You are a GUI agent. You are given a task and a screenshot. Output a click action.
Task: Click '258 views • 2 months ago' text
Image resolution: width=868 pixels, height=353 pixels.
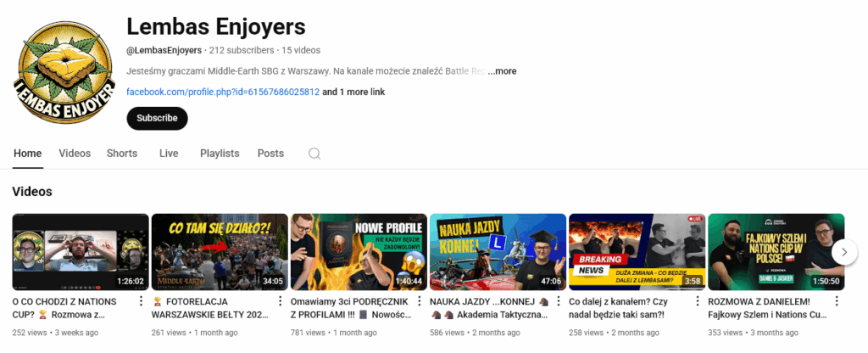tap(615, 333)
